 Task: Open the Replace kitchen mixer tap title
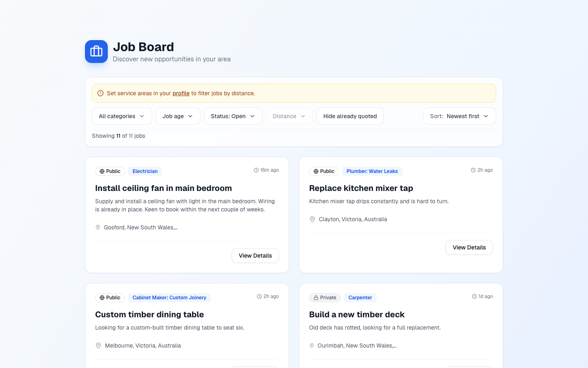click(x=361, y=188)
